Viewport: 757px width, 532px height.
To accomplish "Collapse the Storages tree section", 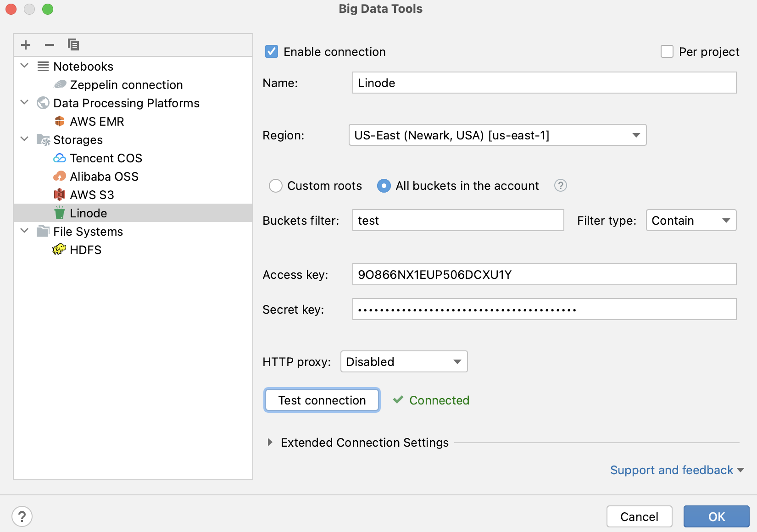I will coord(24,139).
